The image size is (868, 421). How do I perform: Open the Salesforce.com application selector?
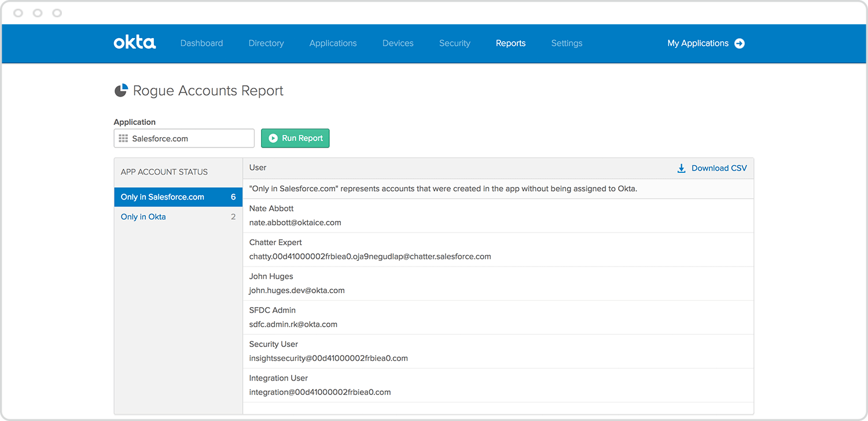coord(184,138)
